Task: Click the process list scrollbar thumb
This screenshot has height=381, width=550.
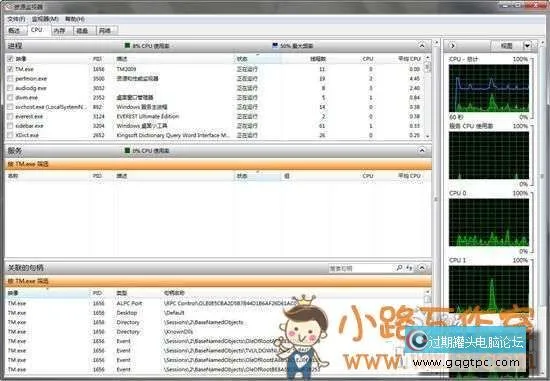Action: [428, 67]
